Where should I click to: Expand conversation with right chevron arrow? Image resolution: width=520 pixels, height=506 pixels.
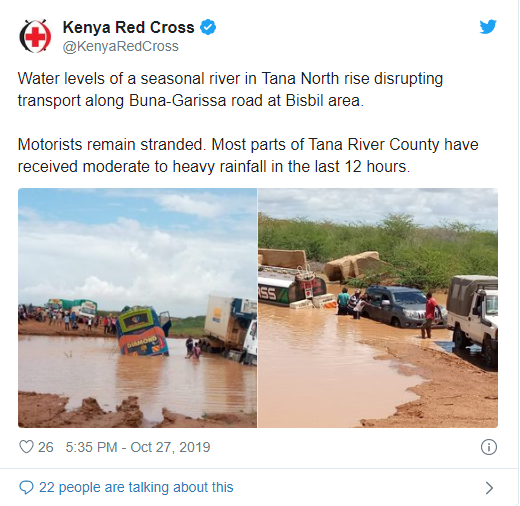[489, 488]
